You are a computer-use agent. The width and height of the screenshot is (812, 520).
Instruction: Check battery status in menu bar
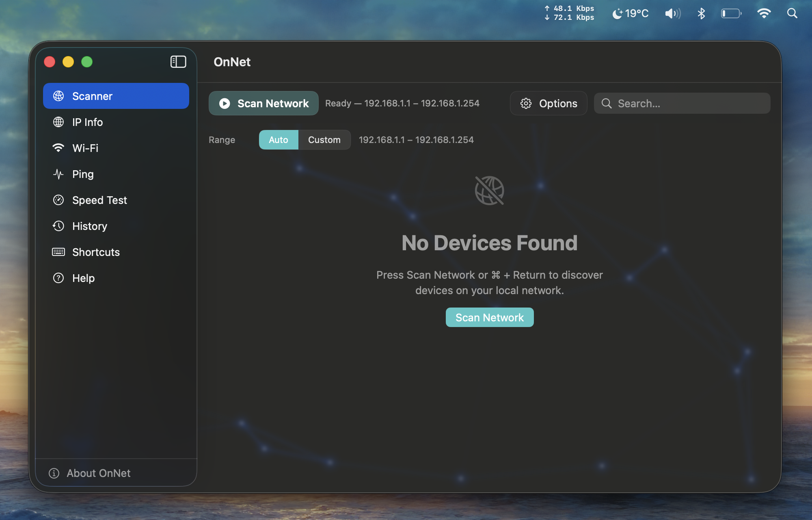(x=731, y=13)
